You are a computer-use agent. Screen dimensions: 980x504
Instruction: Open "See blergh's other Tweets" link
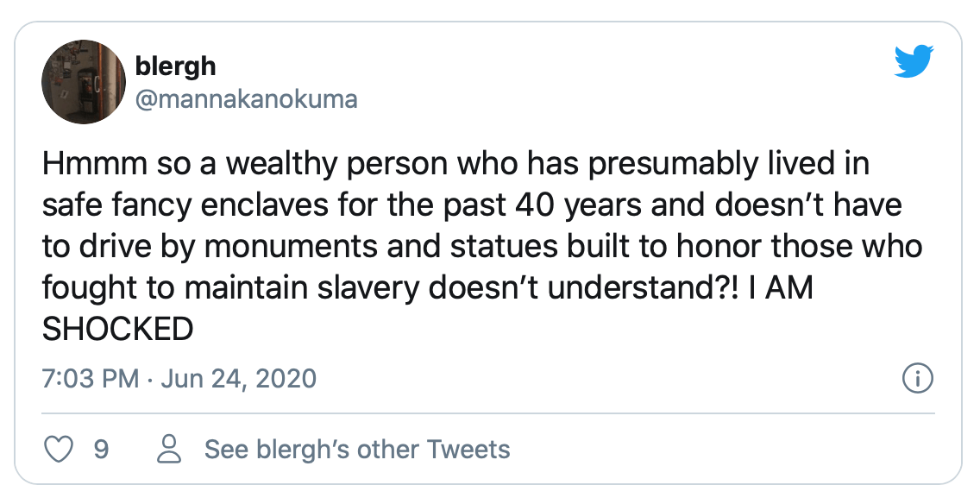click(x=357, y=450)
